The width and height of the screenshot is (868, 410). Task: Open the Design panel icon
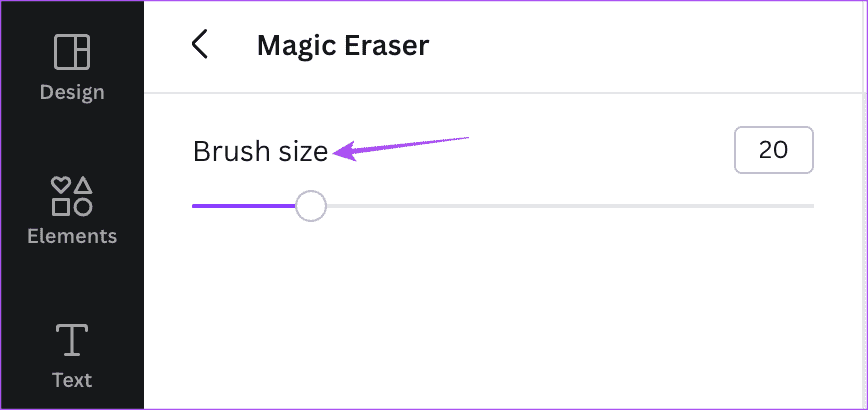point(71,51)
